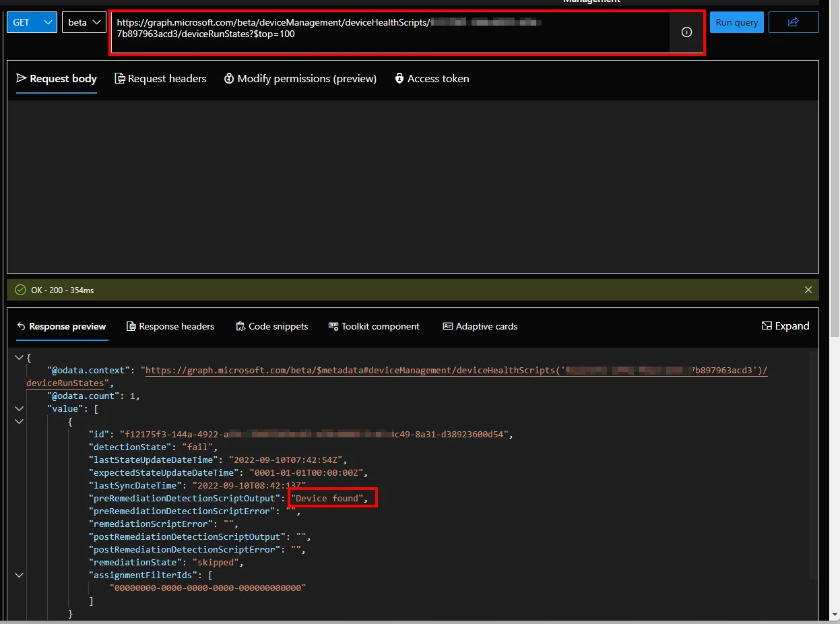Open the Request headers tab
The image size is (840, 624).
click(x=160, y=79)
